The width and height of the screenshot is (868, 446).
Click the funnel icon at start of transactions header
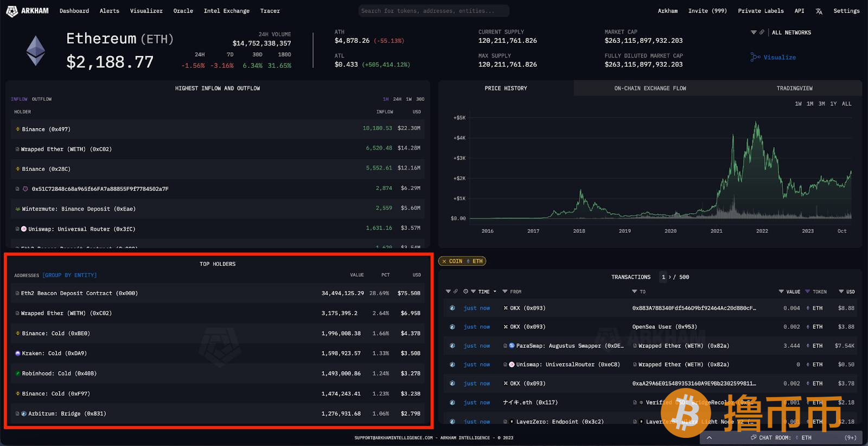pos(448,291)
